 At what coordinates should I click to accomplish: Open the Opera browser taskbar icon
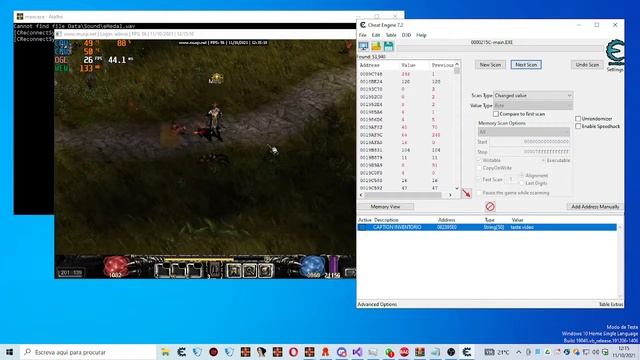click(293, 352)
